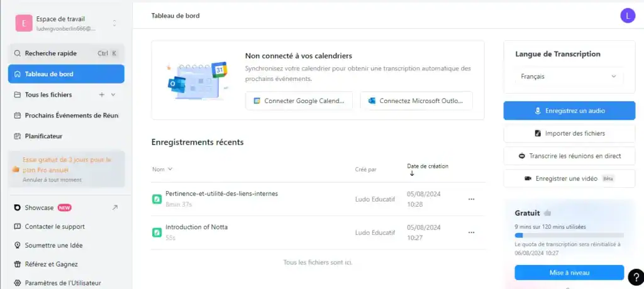644x289 pixels.
Task: Click plus icon beside Tous les fichiers
Action: point(102,95)
